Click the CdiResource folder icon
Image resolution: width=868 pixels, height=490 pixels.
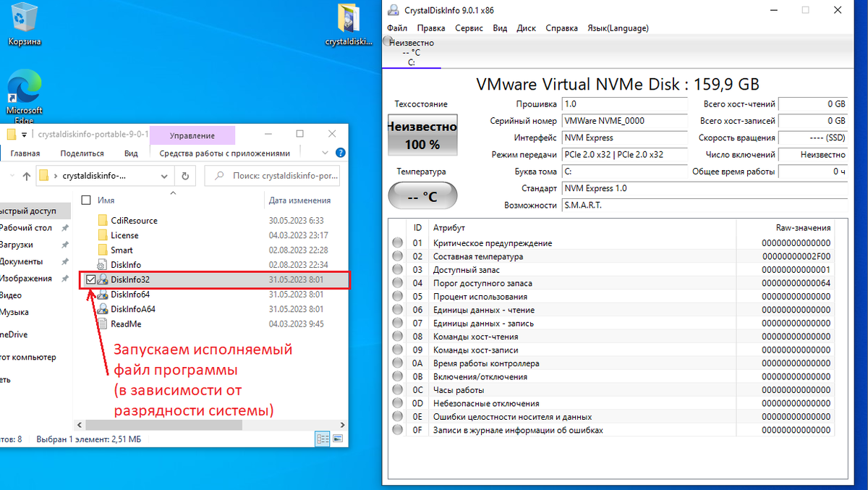pyautogui.click(x=102, y=220)
